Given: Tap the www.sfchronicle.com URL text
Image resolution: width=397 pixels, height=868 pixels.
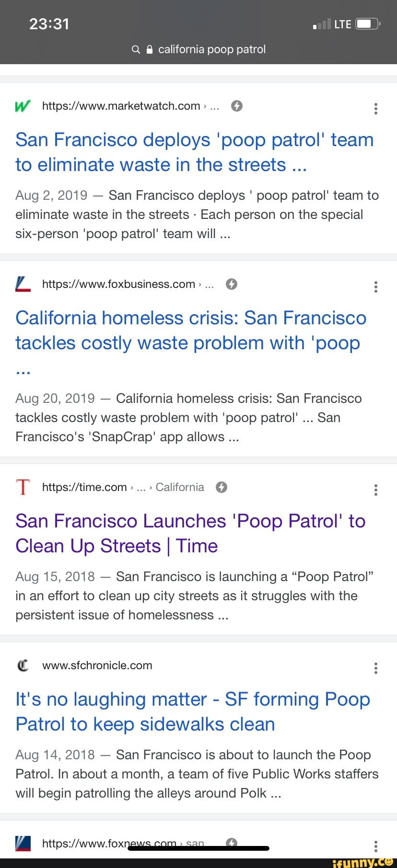Looking at the screenshot, I should [x=97, y=665].
